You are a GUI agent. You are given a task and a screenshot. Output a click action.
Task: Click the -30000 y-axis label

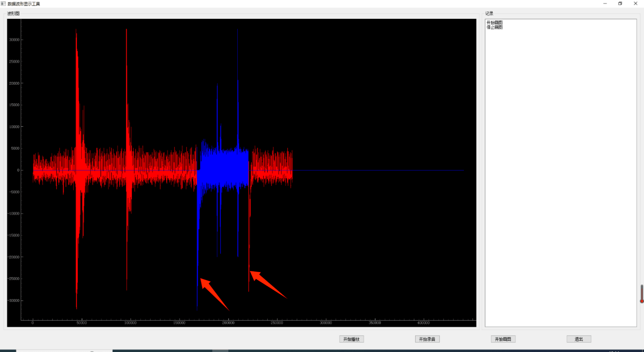click(14, 300)
